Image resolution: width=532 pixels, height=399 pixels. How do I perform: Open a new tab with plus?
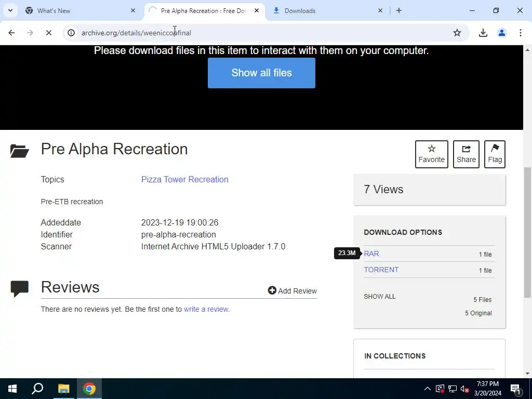click(399, 10)
